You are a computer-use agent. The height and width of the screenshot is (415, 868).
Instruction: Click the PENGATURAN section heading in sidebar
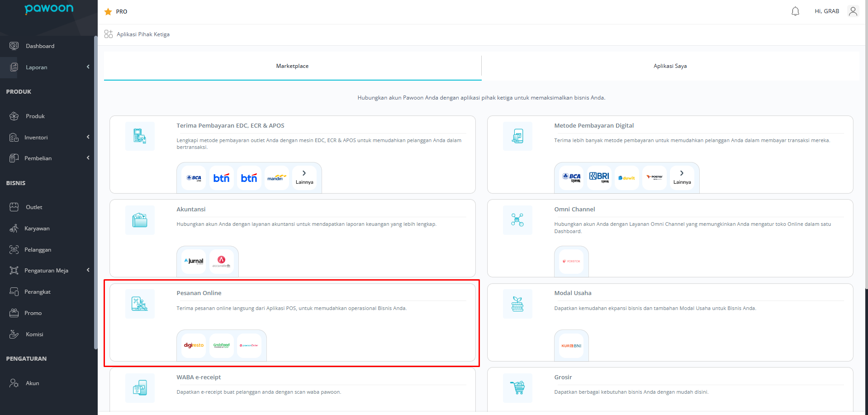point(26,359)
